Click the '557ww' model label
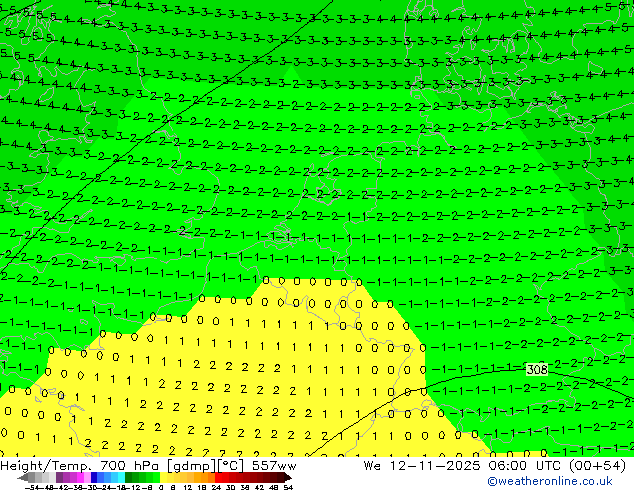634x490 pixels. click(274, 466)
